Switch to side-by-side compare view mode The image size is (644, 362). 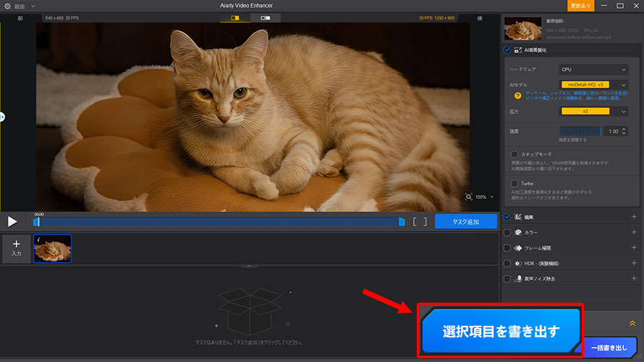[266, 18]
